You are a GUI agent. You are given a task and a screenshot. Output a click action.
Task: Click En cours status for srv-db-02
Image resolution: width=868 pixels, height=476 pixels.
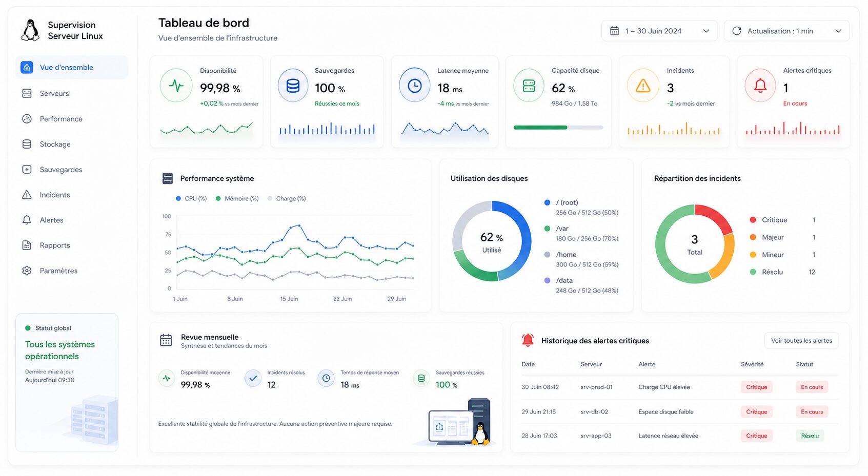812,412
